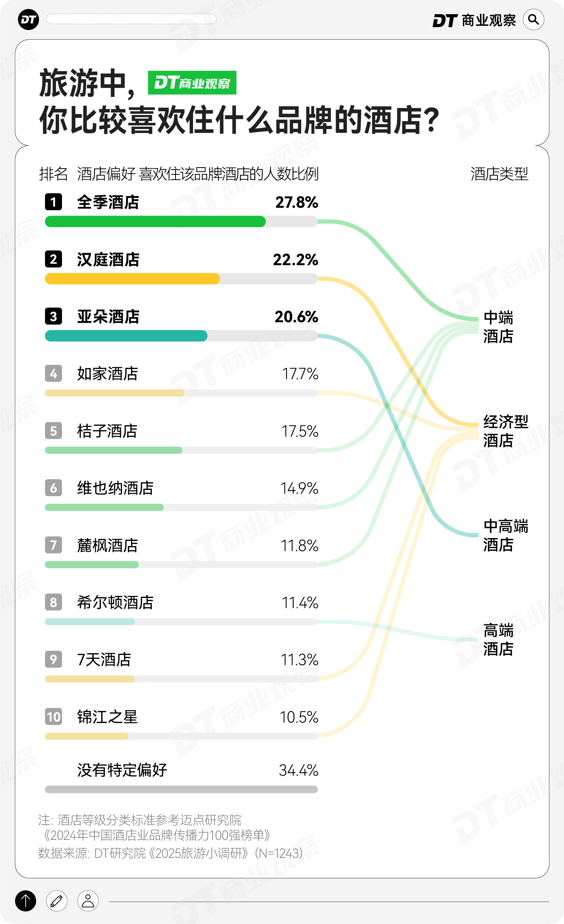Screen dimensions: 564x924
Task: Select the 经济型酒店 category label
Action: coord(505,431)
